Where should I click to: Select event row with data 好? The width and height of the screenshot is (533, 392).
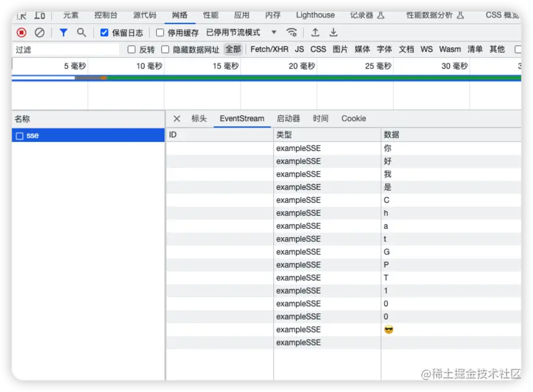coord(344,161)
